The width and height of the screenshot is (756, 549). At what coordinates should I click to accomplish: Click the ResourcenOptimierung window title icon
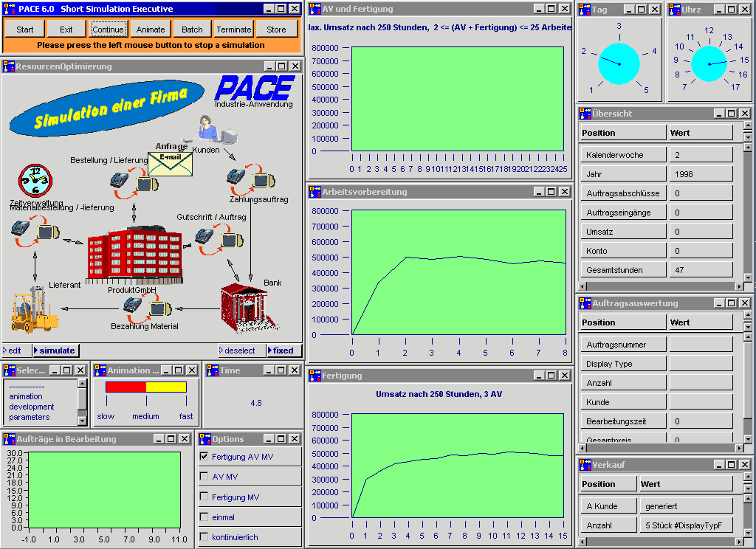coord(8,66)
